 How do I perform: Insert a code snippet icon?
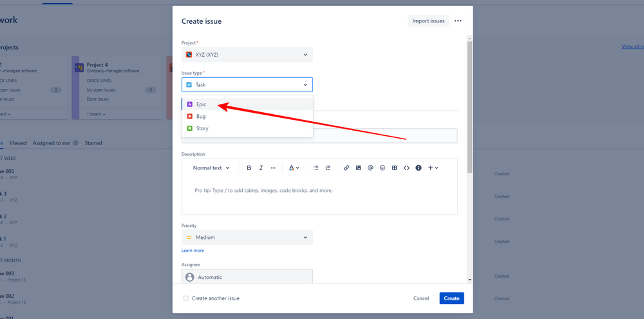[406, 168]
